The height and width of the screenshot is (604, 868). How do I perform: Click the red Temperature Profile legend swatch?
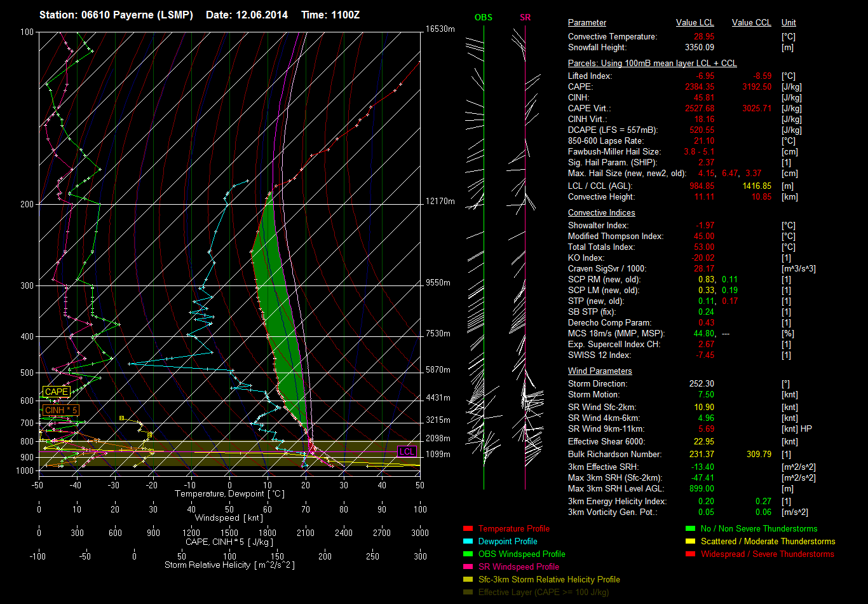point(468,529)
